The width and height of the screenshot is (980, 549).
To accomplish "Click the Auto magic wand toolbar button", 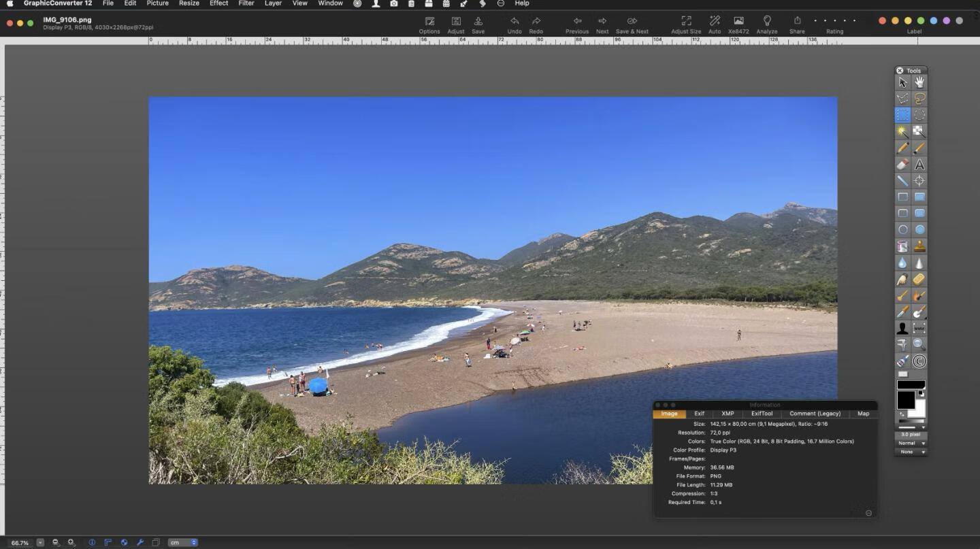I will click(x=715, y=25).
